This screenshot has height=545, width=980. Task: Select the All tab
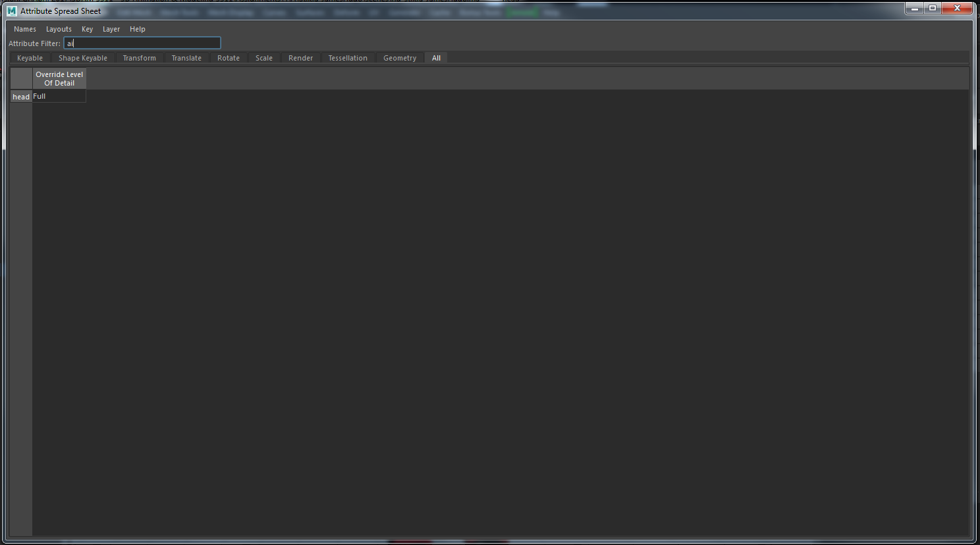pyautogui.click(x=436, y=58)
